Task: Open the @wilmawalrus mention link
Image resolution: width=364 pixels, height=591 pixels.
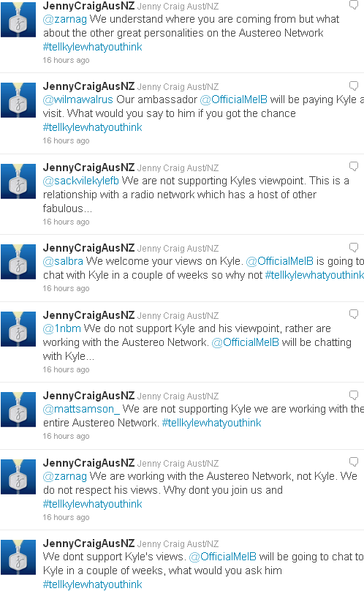Action: pos(78,99)
